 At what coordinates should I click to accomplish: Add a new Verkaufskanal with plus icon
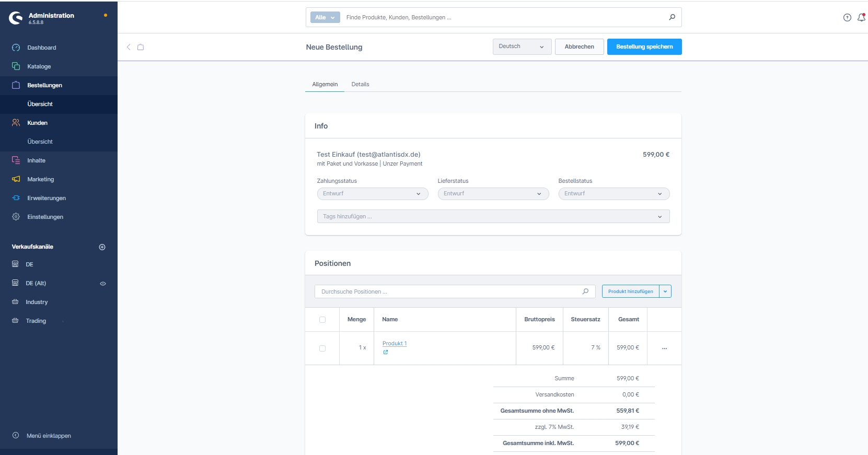(102, 247)
